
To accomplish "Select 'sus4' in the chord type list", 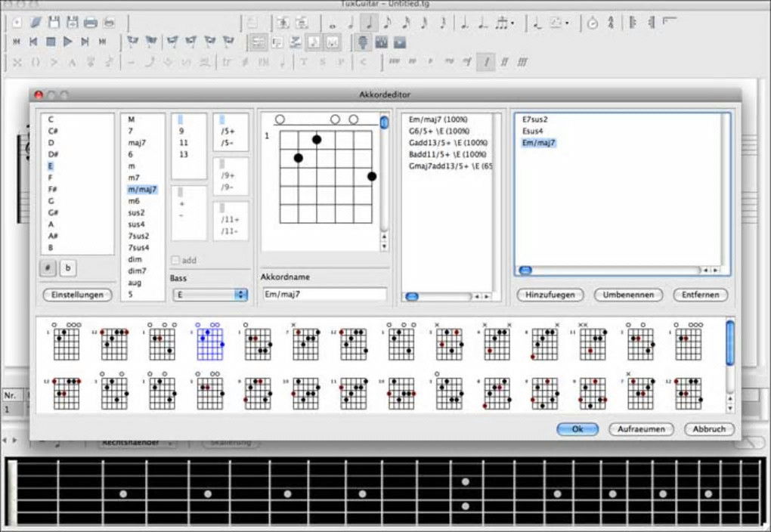I will [x=136, y=224].
